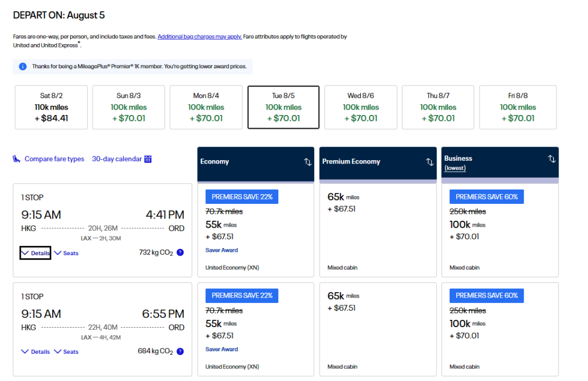Click CO2 help icon for 684 kg flight

(x=180, y=352)
